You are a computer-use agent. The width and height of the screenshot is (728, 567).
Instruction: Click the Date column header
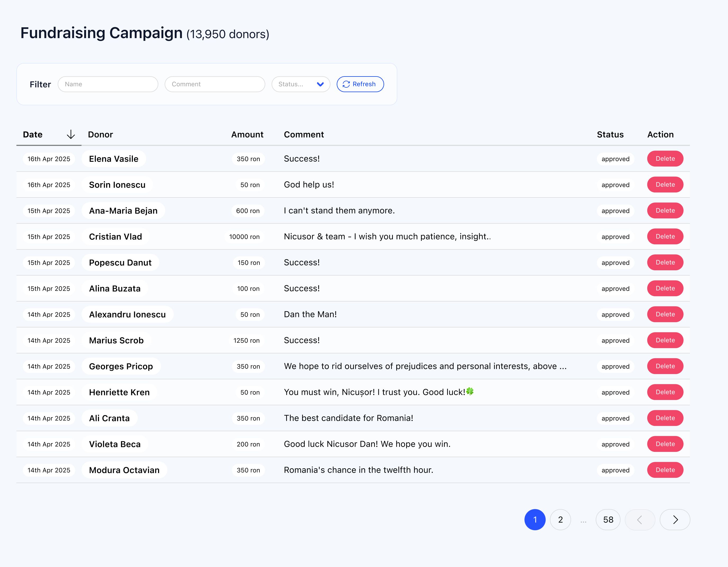(x=33, y=135)
